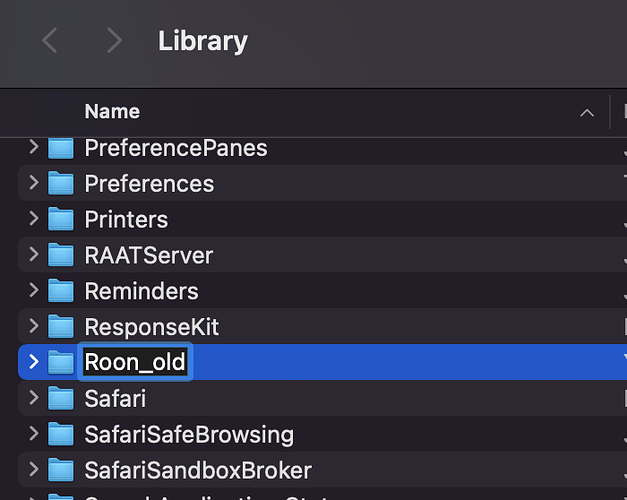627x500 pixels.
Task: Select the Preferences folder row
Action: (x=300, y=184)
